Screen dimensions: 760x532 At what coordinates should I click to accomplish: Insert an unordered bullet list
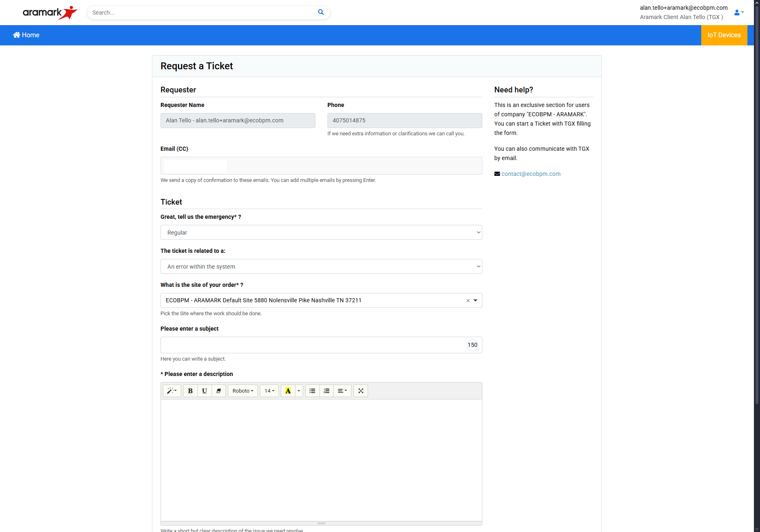point(312,391)
